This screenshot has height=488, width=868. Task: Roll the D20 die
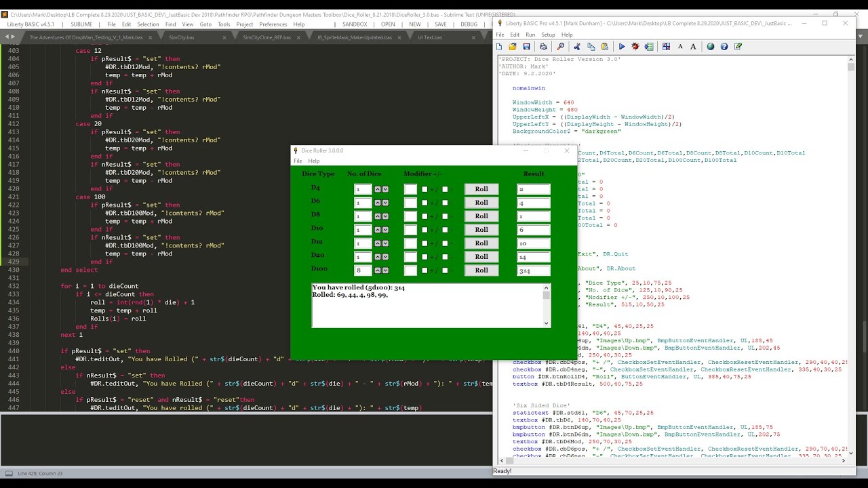481,257
